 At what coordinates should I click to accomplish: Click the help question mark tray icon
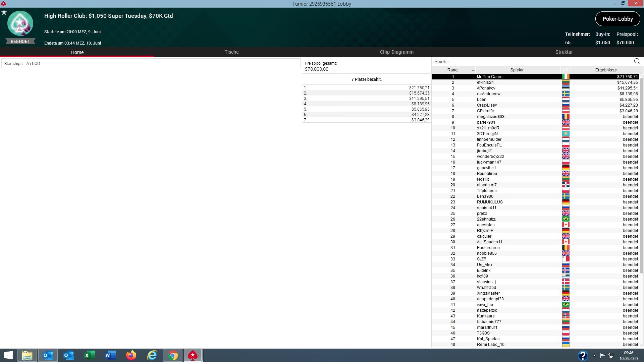coord(583,355)
